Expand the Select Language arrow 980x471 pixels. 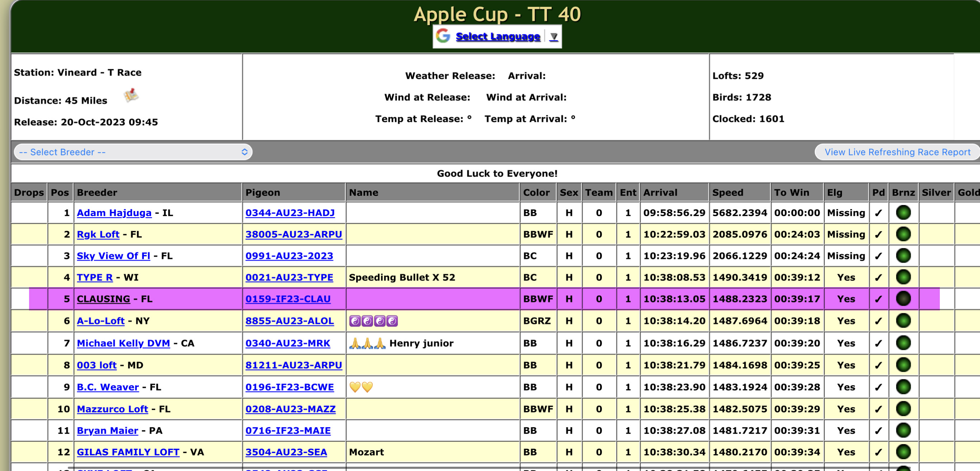click(553, 37)
